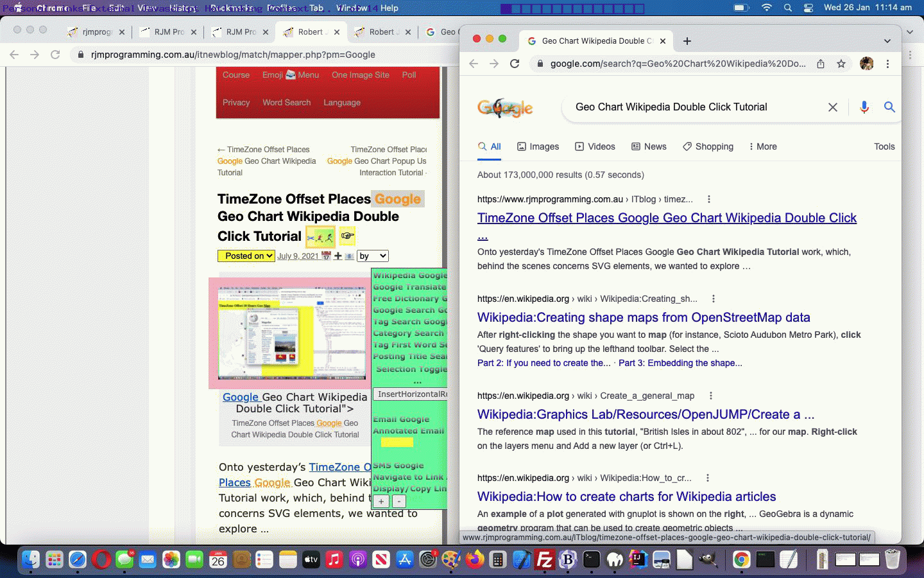Select the Course menu item on the blog
This screenshot has width=924, height=578.
[236, 75]
